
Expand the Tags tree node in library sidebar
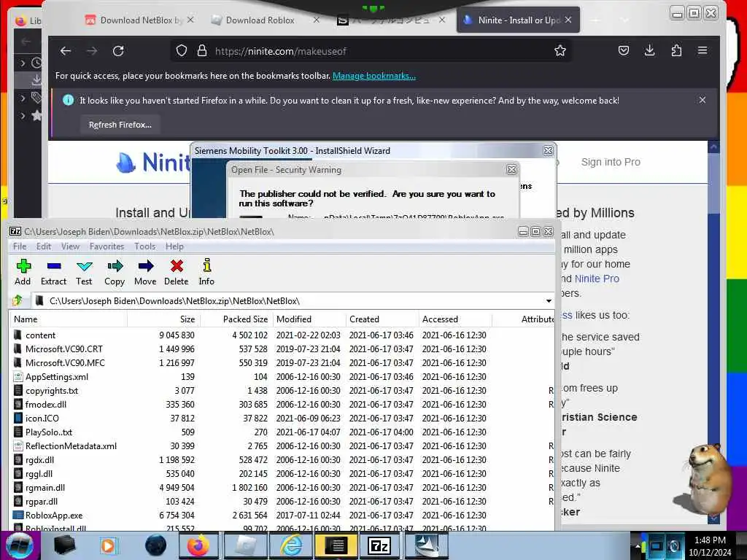tap(23, 98)
